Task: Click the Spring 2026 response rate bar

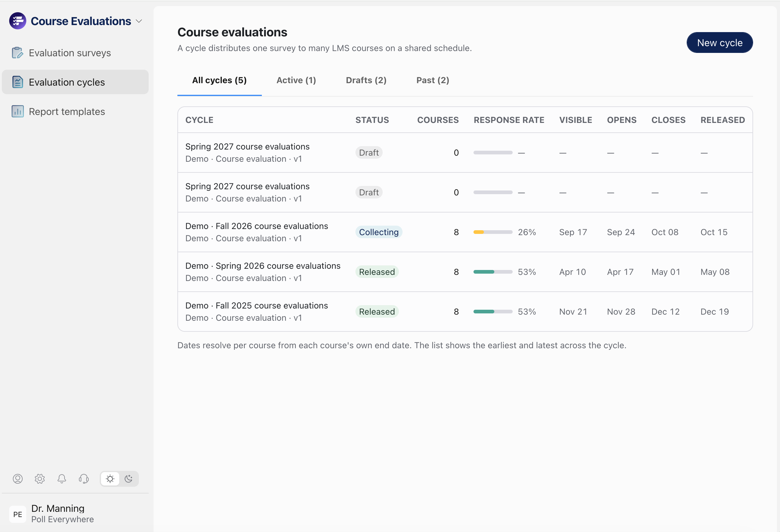Action: click(493, 272)
